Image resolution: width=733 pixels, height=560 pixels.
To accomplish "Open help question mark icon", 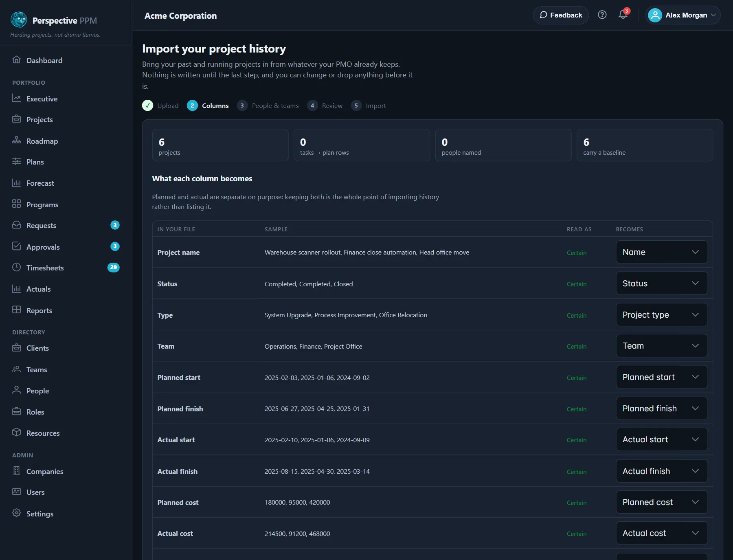I will [602, 15].
